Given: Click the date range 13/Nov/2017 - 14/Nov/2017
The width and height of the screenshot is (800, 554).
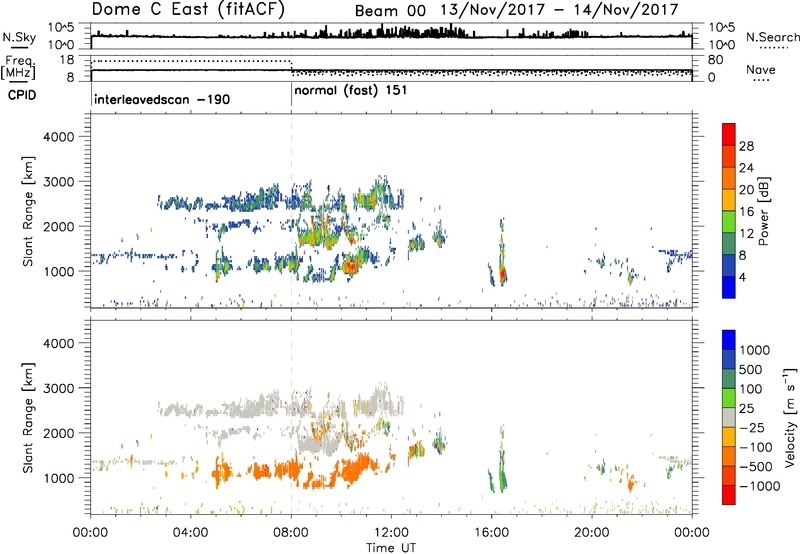Looking at the screenshot, I should pyautogui.click(x=559, y=9).
